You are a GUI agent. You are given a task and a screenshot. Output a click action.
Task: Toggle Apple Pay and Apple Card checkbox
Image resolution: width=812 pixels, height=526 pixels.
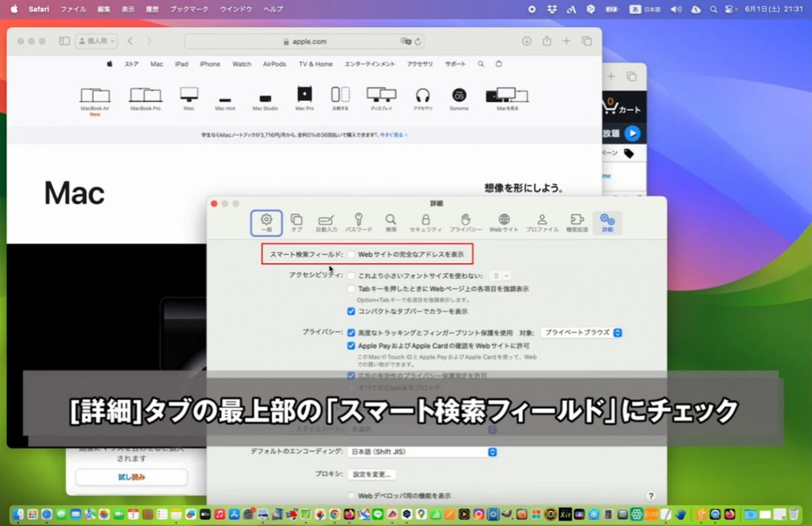[351, 345]
